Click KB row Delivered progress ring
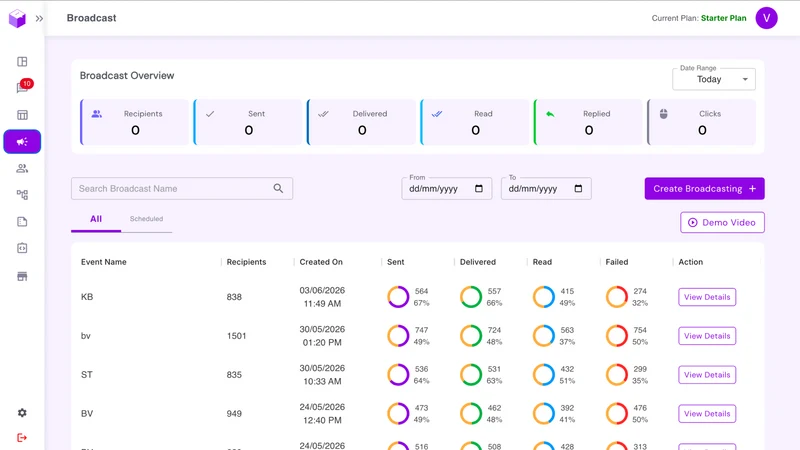 click(x=471, y=297)
